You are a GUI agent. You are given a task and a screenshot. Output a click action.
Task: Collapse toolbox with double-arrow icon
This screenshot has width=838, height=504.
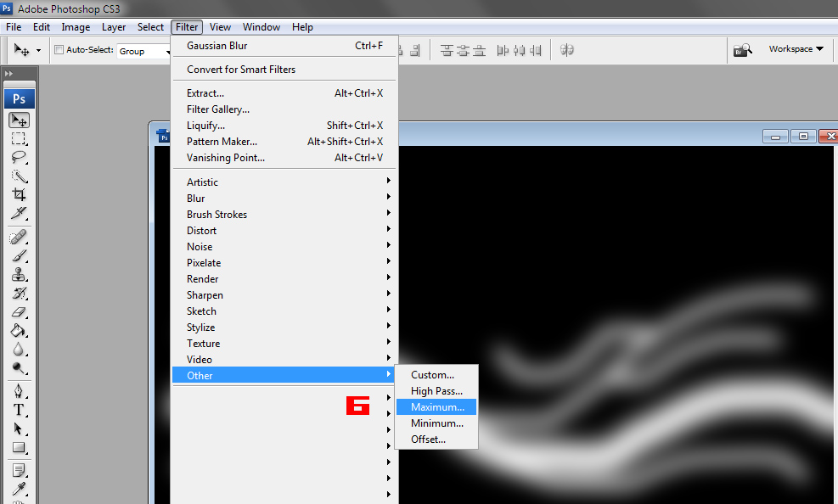point(8,74)
